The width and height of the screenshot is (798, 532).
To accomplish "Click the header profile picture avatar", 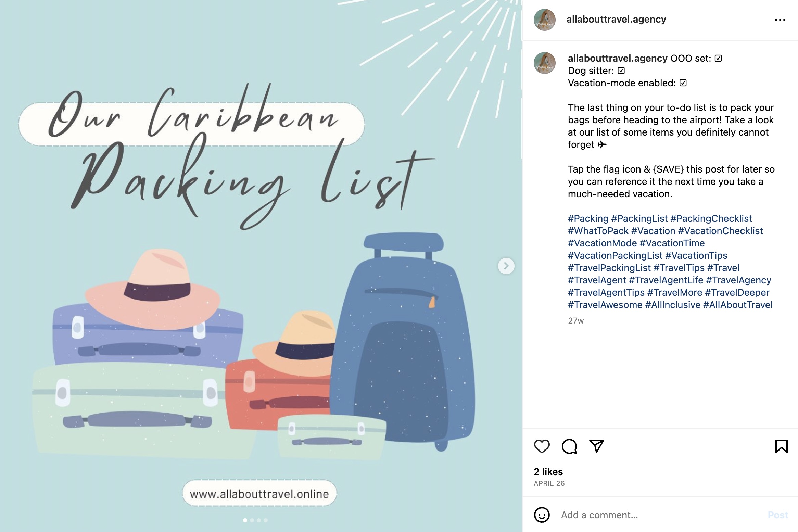I will pyautogui.click(x=544, y=20).
